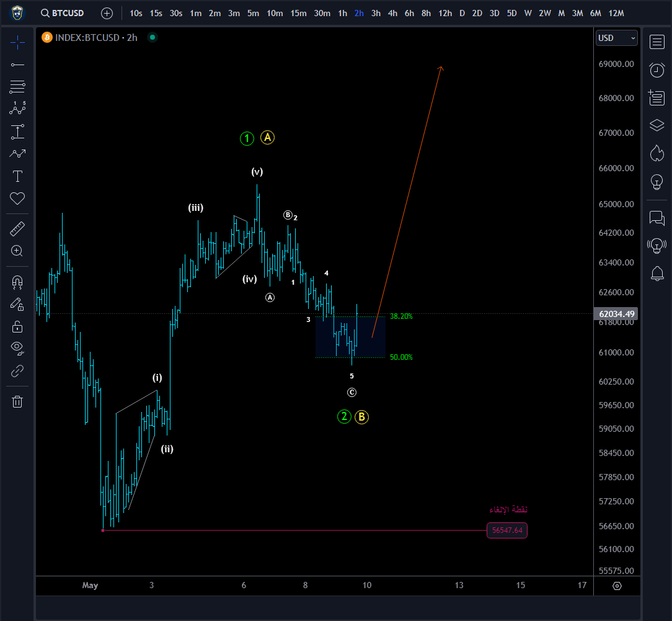This screenshot has width=672, height=621.
Task: Open the Elliott wave pattern tools
Action: coord(17,108)
